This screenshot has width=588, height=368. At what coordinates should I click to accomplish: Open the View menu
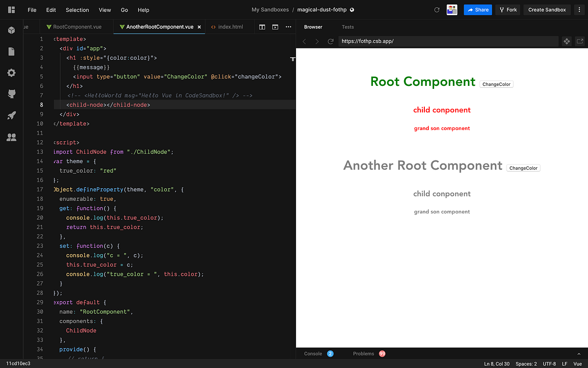105,10
